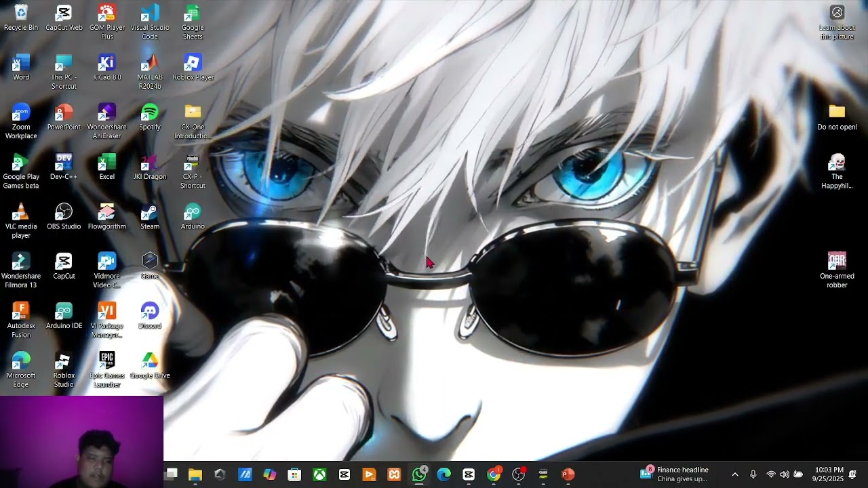Open Copilot from the taskbar
The image size is (868, 488).
point(270,474)
